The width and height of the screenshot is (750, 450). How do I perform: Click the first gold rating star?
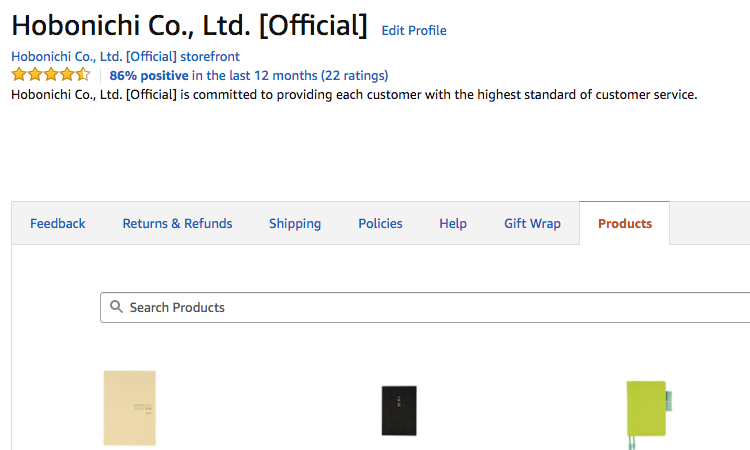coord(18,75)
